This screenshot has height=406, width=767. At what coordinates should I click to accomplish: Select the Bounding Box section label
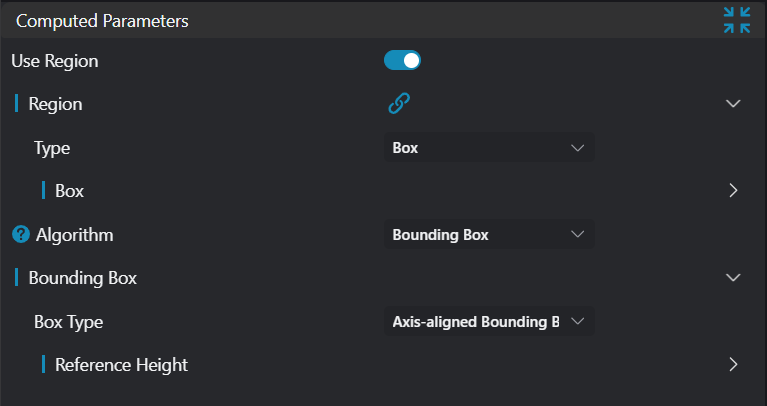click(82, 277)
